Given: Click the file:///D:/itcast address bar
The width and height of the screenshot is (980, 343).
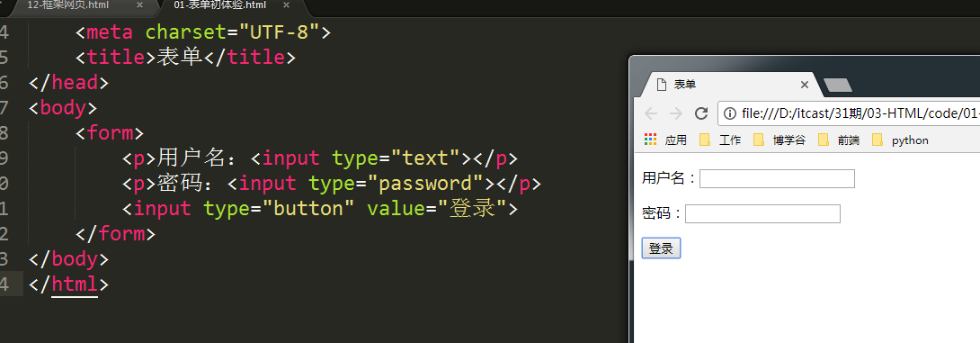Looking at the screenshot, I should coord(849,113).
